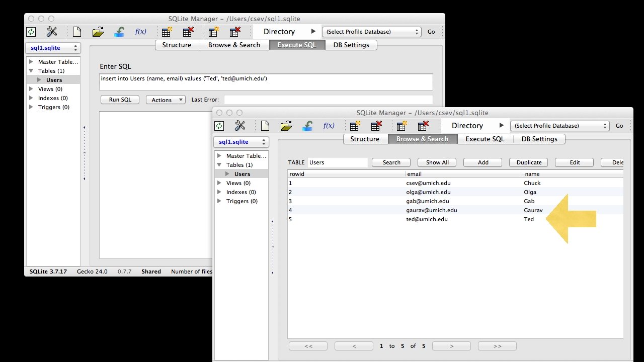
Task: Go to the first page with the << button
Action: coord(308,346)
